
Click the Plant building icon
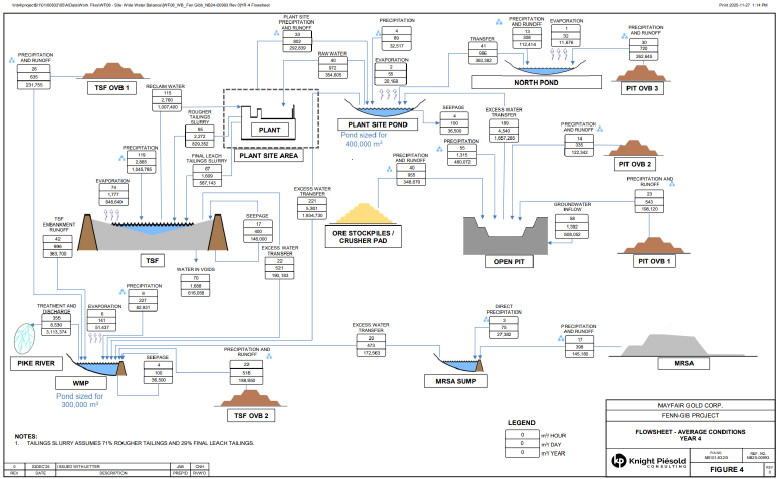point(268,122)
